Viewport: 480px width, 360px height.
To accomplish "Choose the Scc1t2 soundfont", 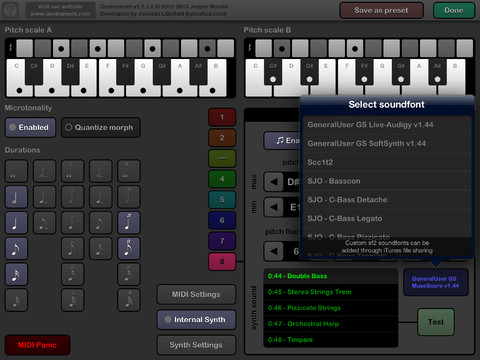I will pos(387,162).
